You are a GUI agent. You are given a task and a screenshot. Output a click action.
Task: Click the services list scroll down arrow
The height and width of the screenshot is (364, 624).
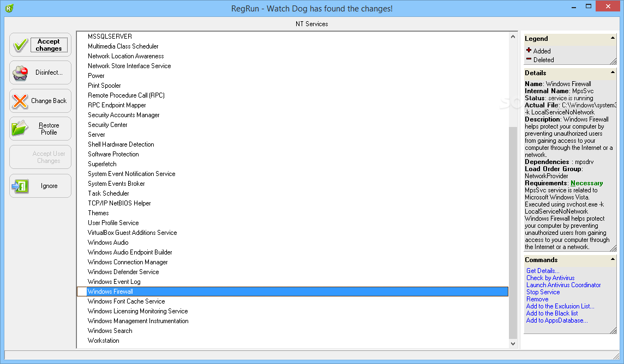coord(513,344)
